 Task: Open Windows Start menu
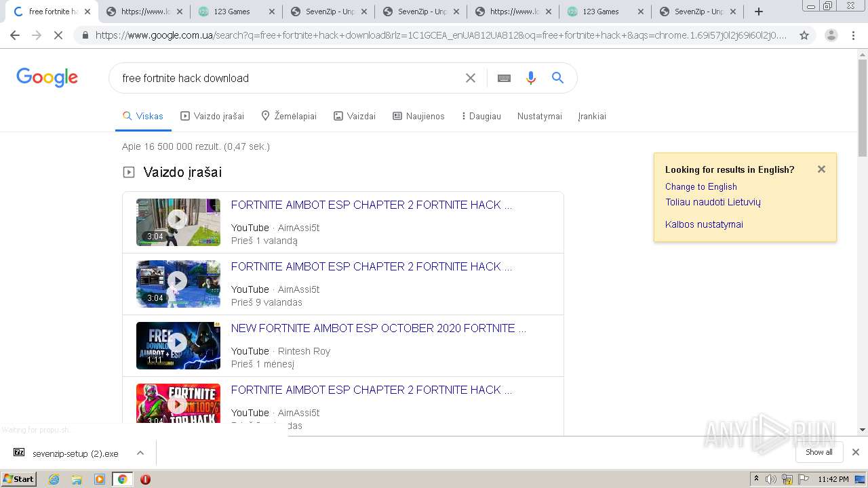click(x=19, y=479)
